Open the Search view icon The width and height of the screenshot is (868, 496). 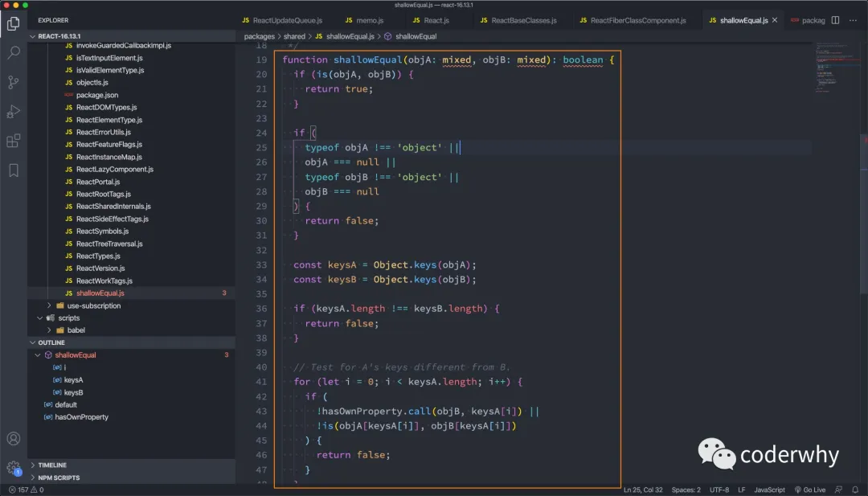14,52
